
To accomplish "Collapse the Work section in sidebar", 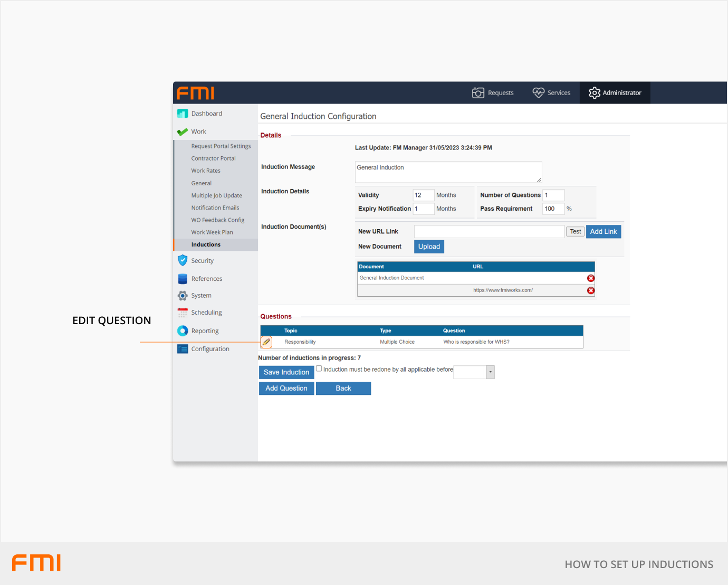I will [198, 132].
